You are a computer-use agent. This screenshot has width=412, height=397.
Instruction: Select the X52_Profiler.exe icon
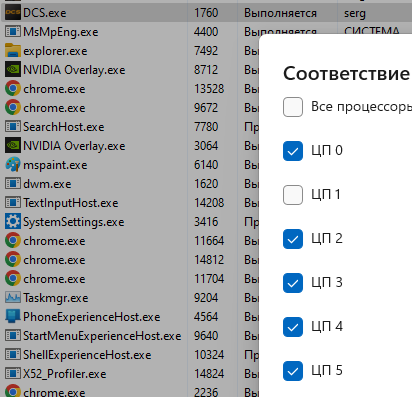pos(13,374)
